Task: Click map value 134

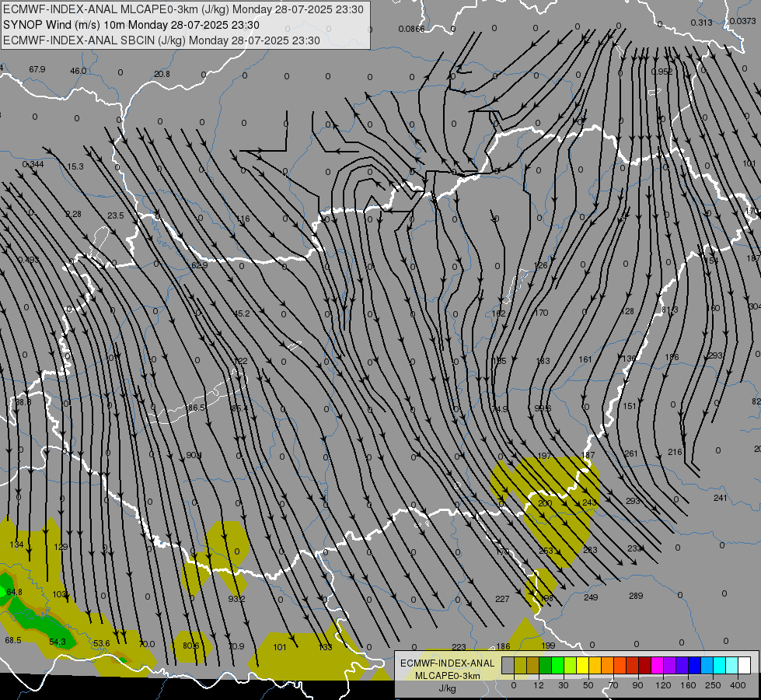Action: point(16,544)
